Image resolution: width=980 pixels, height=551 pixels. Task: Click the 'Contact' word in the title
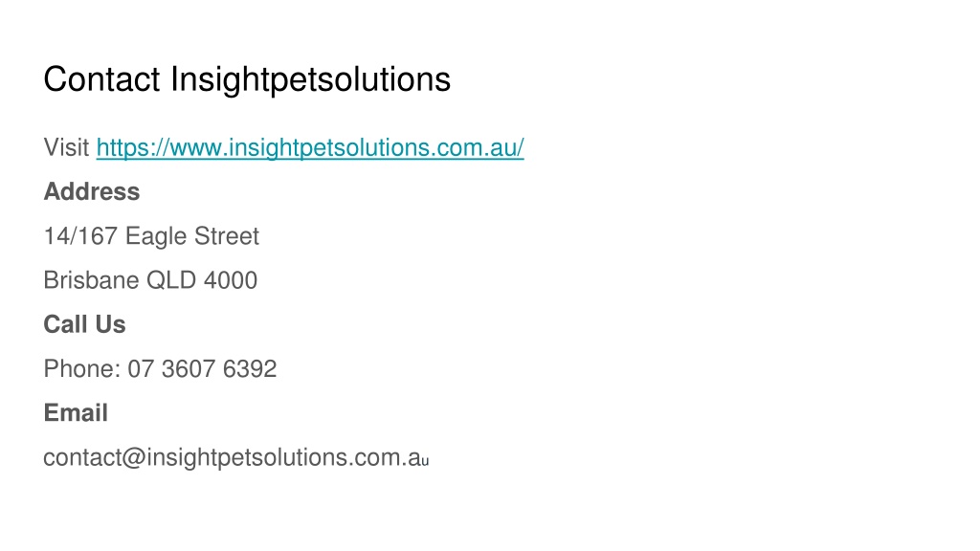[101, 79]
